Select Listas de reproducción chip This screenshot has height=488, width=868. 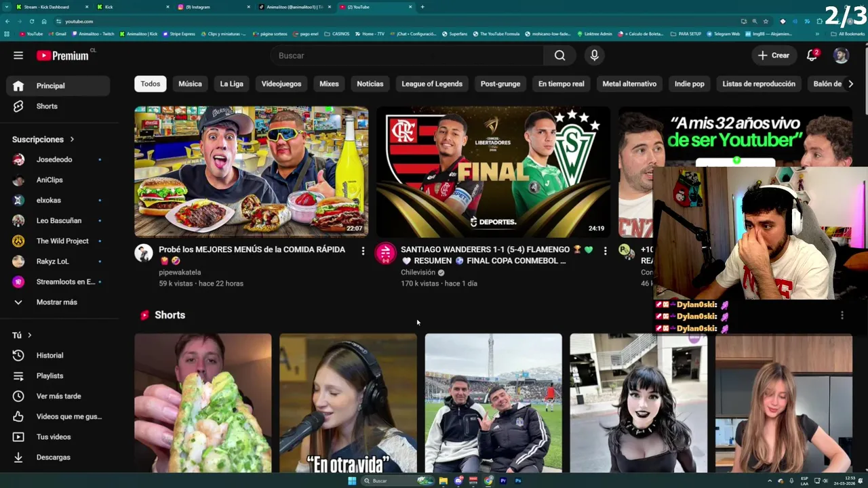(759, 84)
